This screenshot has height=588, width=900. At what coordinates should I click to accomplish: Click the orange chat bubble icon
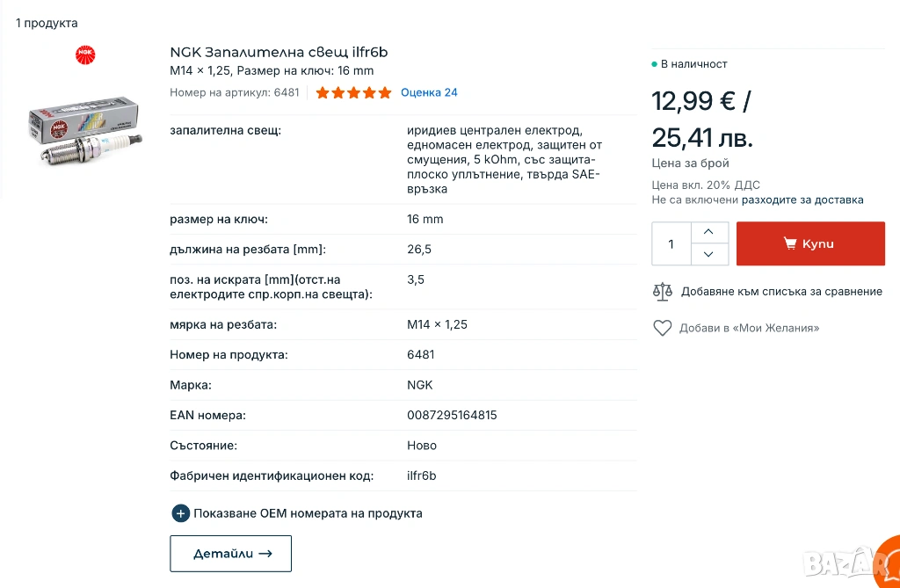click(x=888, y=563)
